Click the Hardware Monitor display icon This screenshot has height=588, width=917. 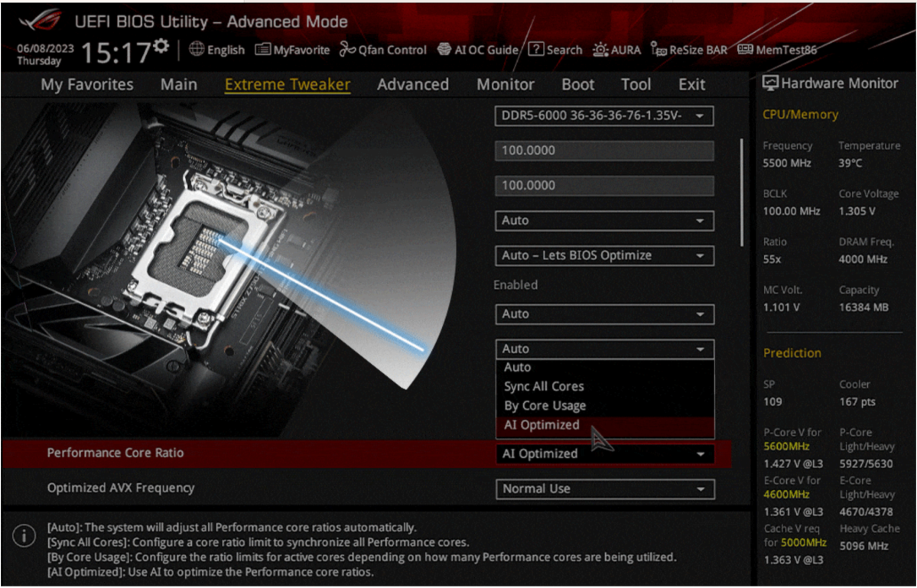(770, 83)
